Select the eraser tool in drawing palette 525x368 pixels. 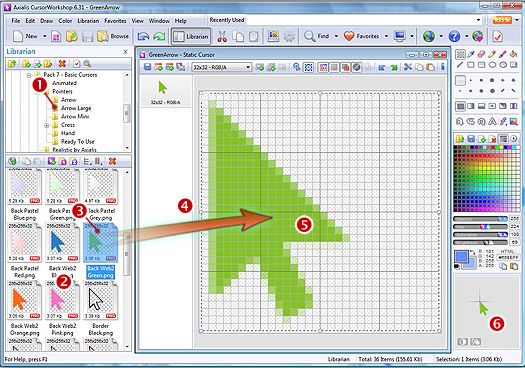[x=481, y=54]
